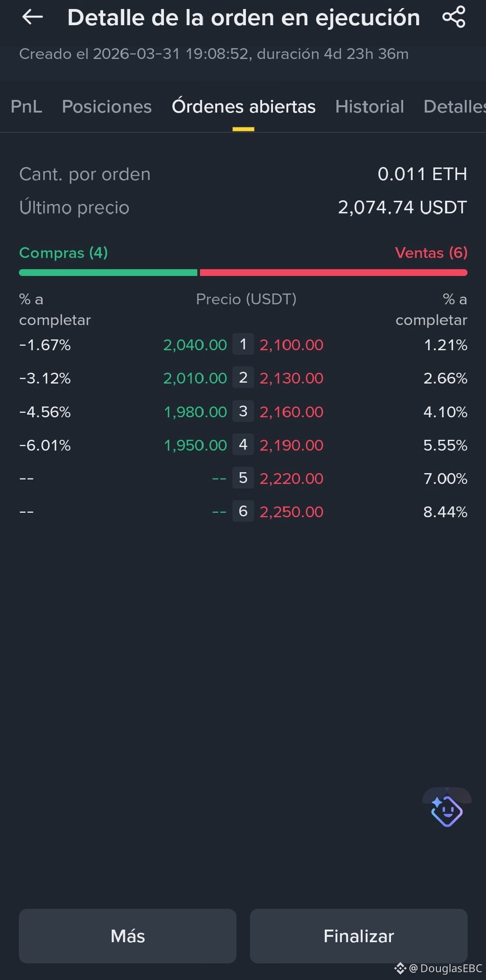Switch to the Historial tab
The width and height of the screenshot is (486, 980).
pos(369,107)
